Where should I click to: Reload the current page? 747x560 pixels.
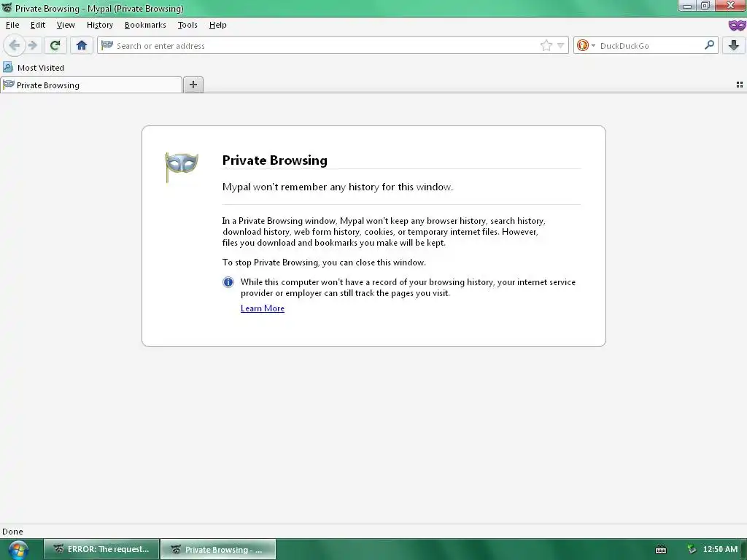tap(55, 46)
